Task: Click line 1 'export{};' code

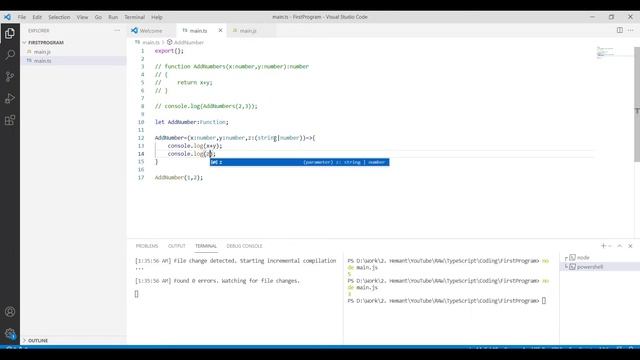Action: tap(169, 51)
